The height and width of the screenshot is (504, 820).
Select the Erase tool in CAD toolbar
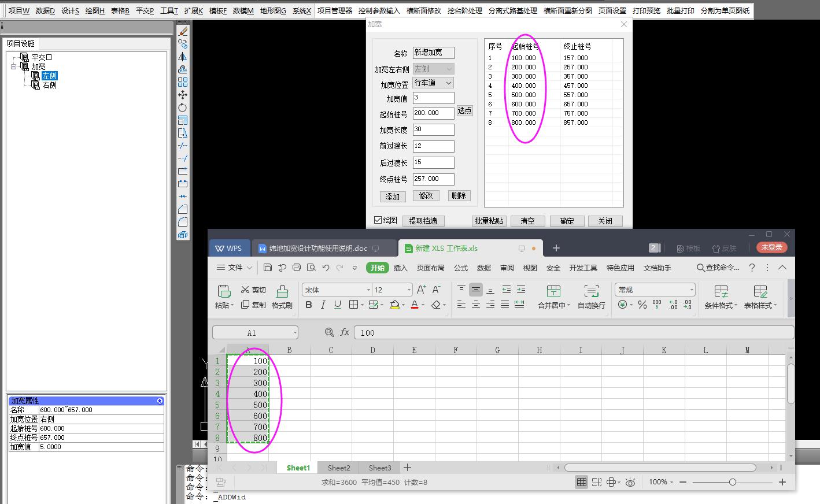(x=183, y=31)
